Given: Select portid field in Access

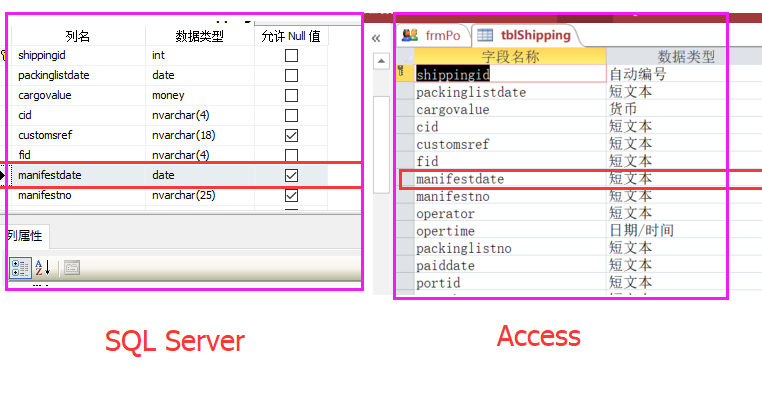Looking at the screenshot, I should point(438,283).
